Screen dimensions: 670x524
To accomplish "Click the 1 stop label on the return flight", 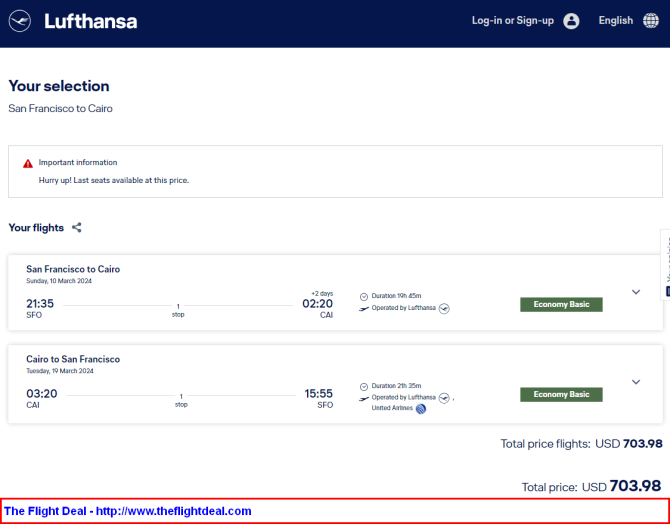I will [x=181, y=400].
